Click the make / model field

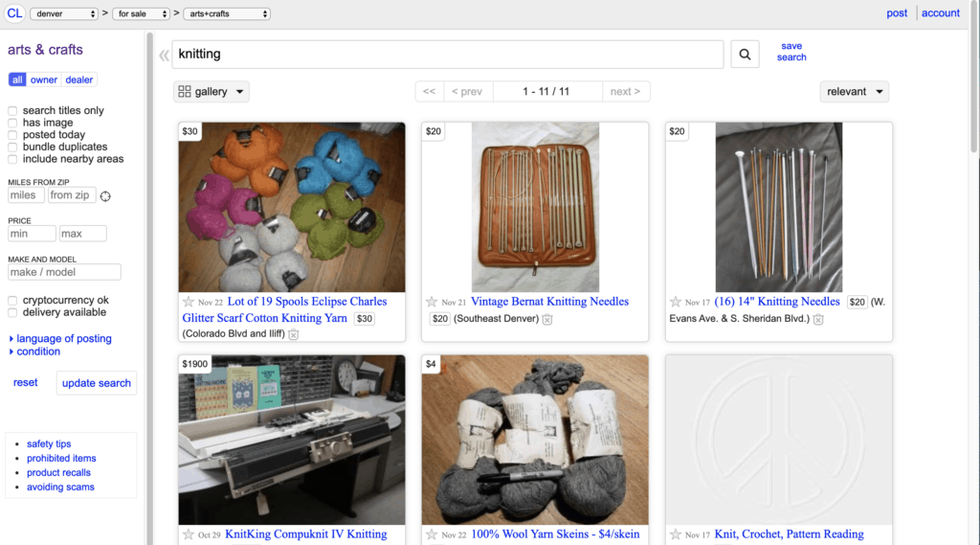pos(64,272)
